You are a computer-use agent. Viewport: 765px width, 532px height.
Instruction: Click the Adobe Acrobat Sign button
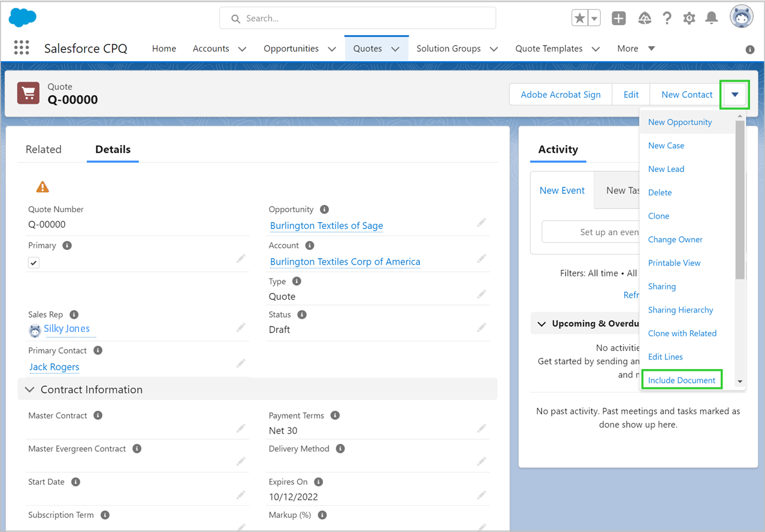(560, 94)
